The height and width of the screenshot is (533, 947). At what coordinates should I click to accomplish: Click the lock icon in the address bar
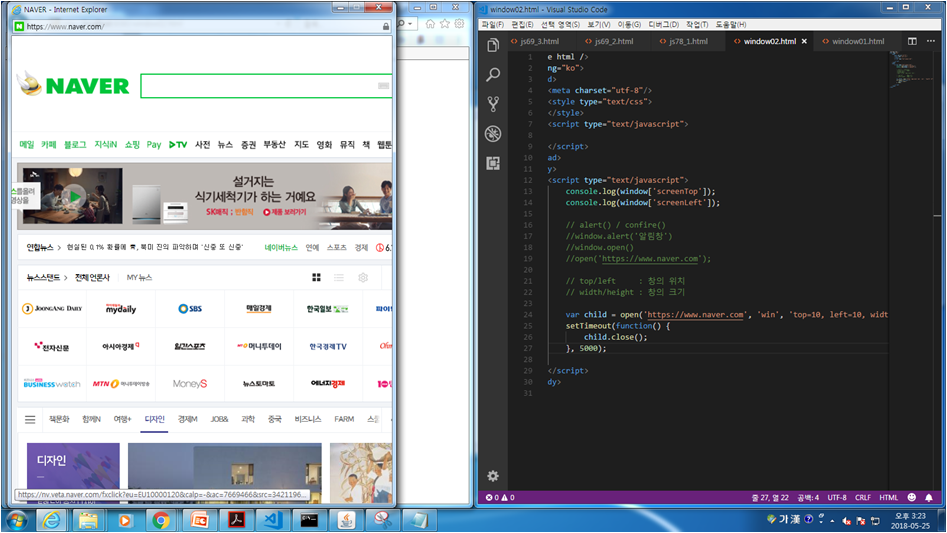tap(385, 27)
